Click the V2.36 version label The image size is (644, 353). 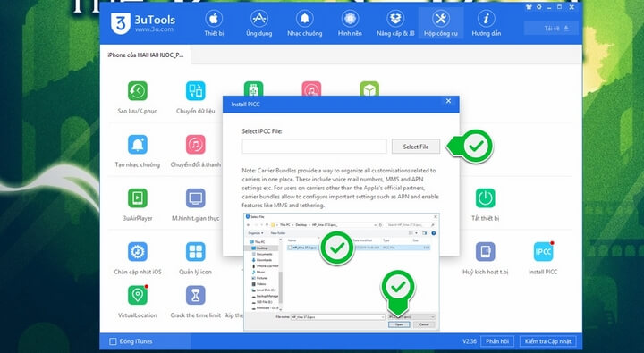[x=470, y=341]
